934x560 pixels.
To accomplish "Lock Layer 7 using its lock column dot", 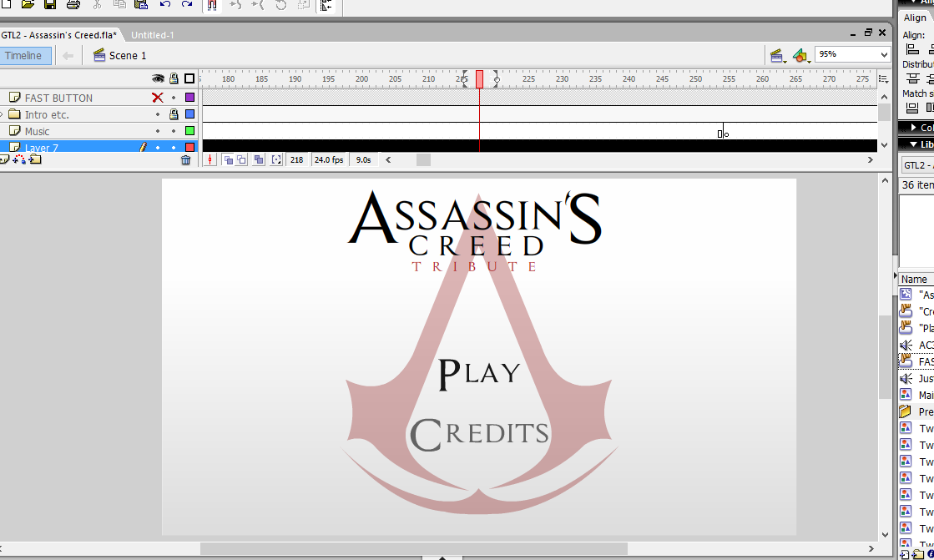I will pos(174,147).
